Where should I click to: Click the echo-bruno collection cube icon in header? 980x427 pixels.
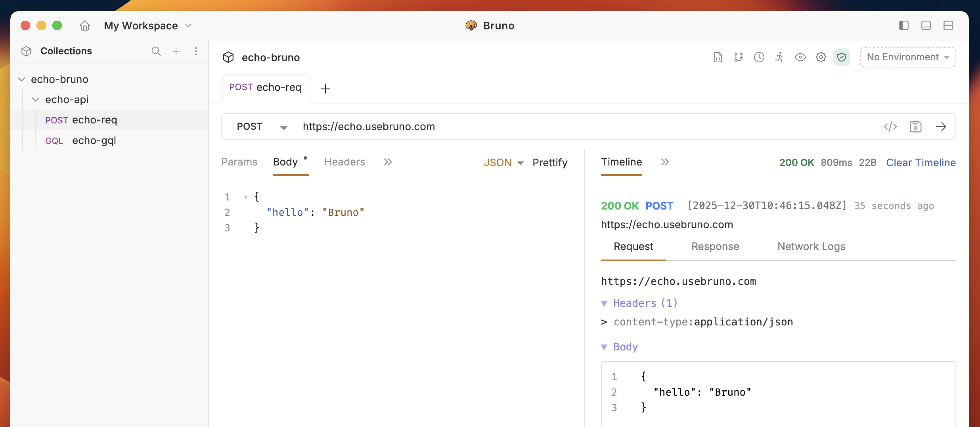(x=228, y=58)
